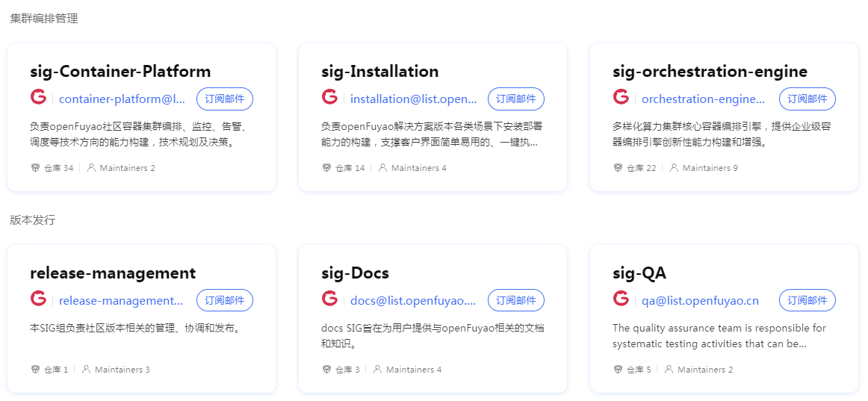The image size is (868, 401).
Task: Click Gitee icon on sig-Docs card
Action: click(x=329, y=299)
